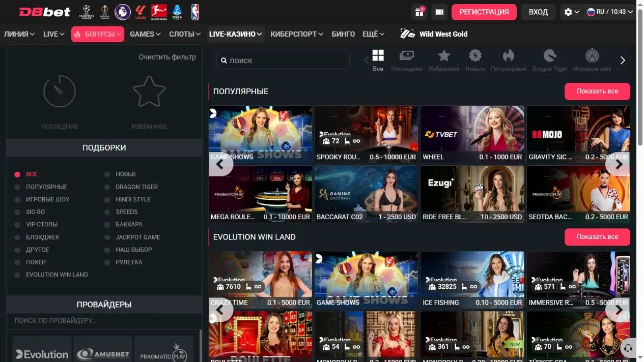Show the Все all-games category

378,60
